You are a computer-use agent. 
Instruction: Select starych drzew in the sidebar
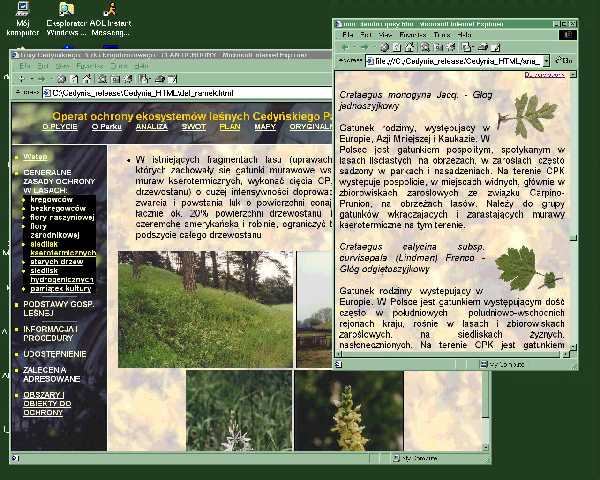(x=57, y=262)
